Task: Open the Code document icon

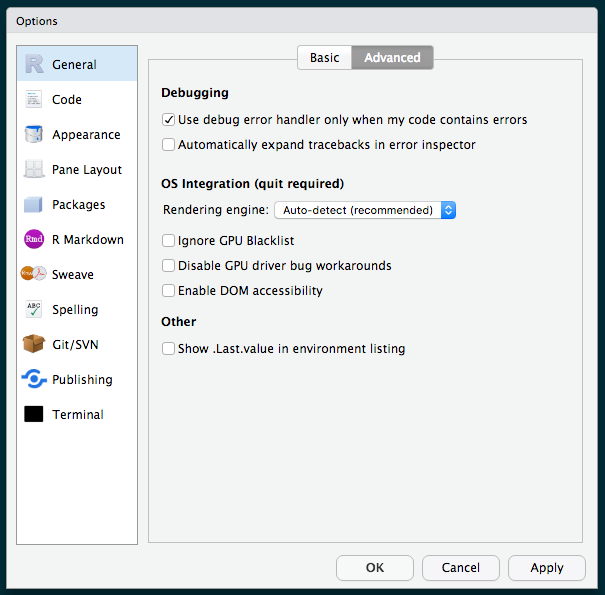Action: (x=34, y=99)
